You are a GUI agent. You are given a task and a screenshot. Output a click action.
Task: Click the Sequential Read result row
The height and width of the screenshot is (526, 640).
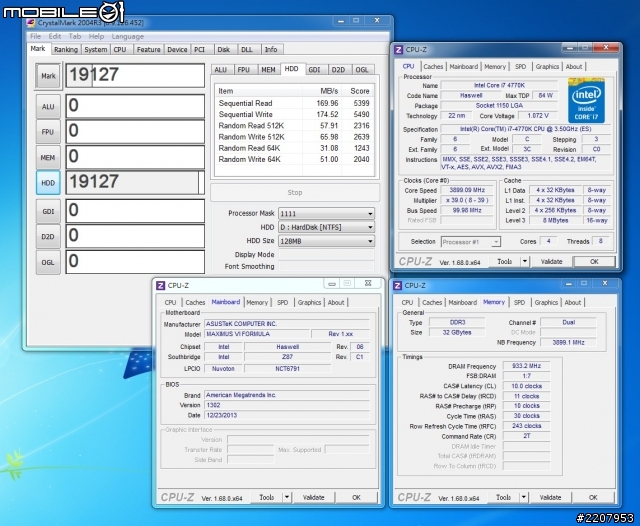[294, 103]
